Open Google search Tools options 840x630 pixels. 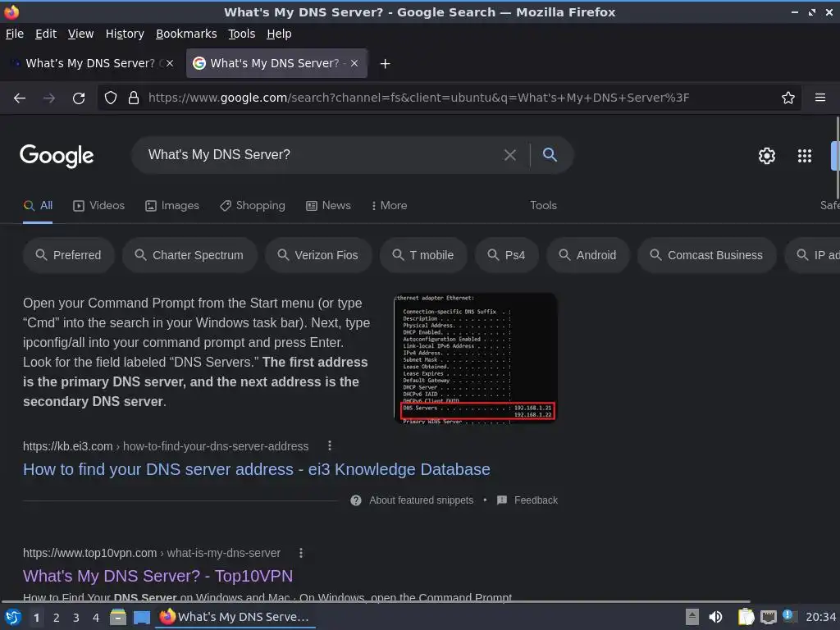click(543, 206)
